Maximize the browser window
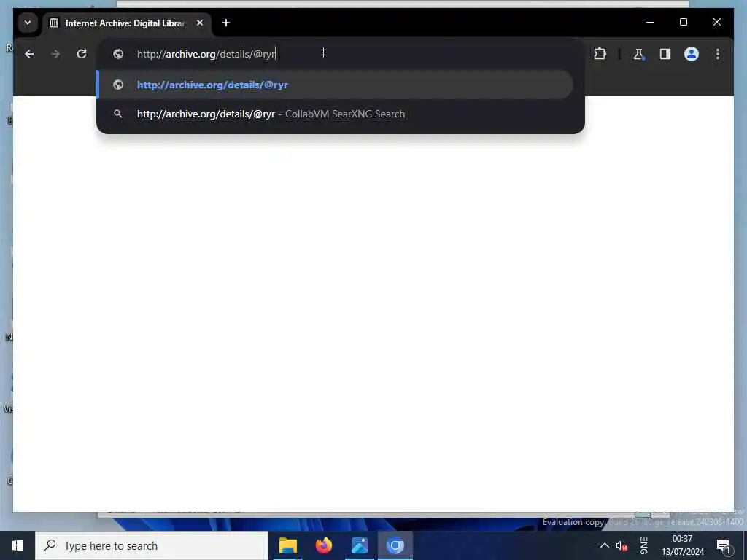The image size is (747, 560). click(x=683, y=22)
